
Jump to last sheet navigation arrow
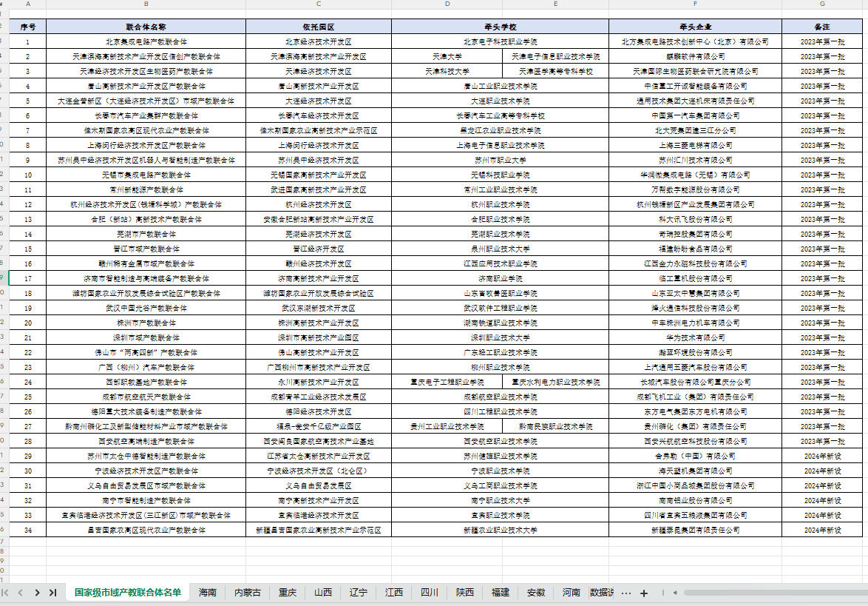point(52,593)
